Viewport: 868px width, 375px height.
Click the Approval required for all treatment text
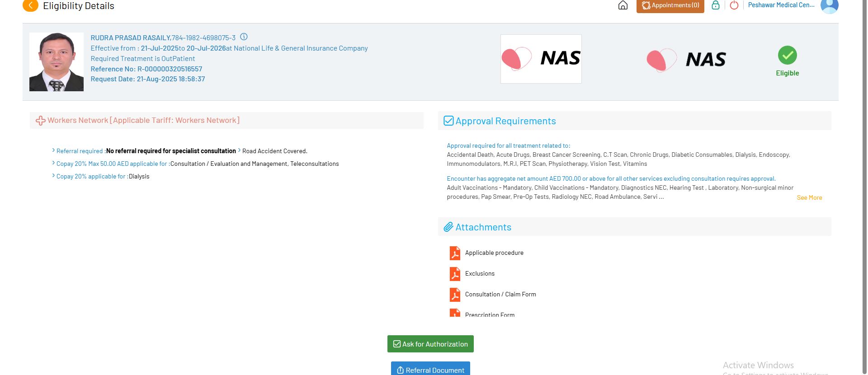(509, 146)
